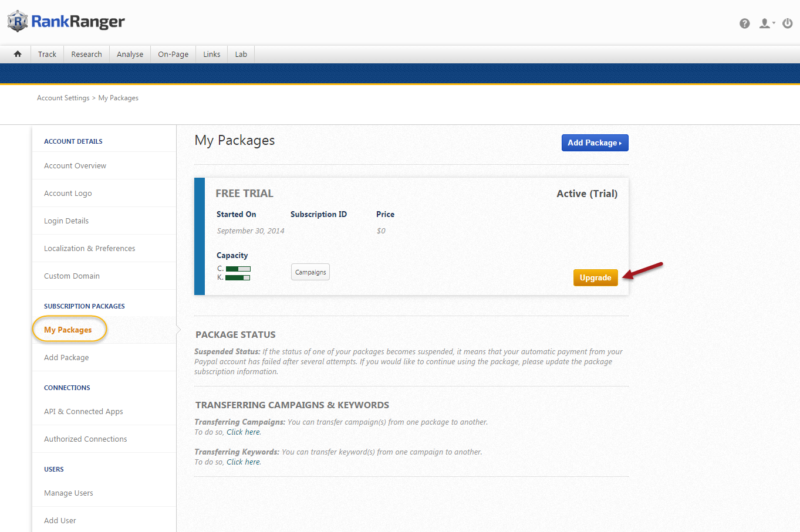Open Manage Users in sidebar
Image resolution: width=800 pixels, height=532 pixels.
point(69,493)
